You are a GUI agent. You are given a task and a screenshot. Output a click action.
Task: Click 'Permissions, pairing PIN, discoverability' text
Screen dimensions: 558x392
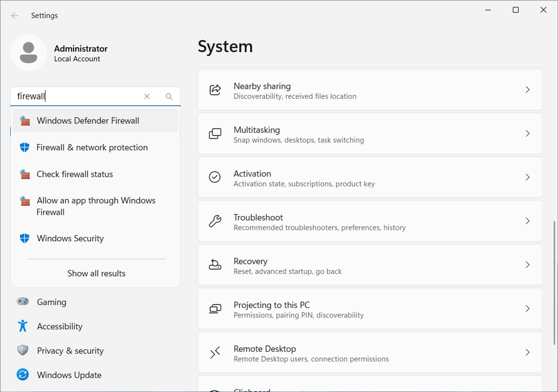[x=299, y=315]
